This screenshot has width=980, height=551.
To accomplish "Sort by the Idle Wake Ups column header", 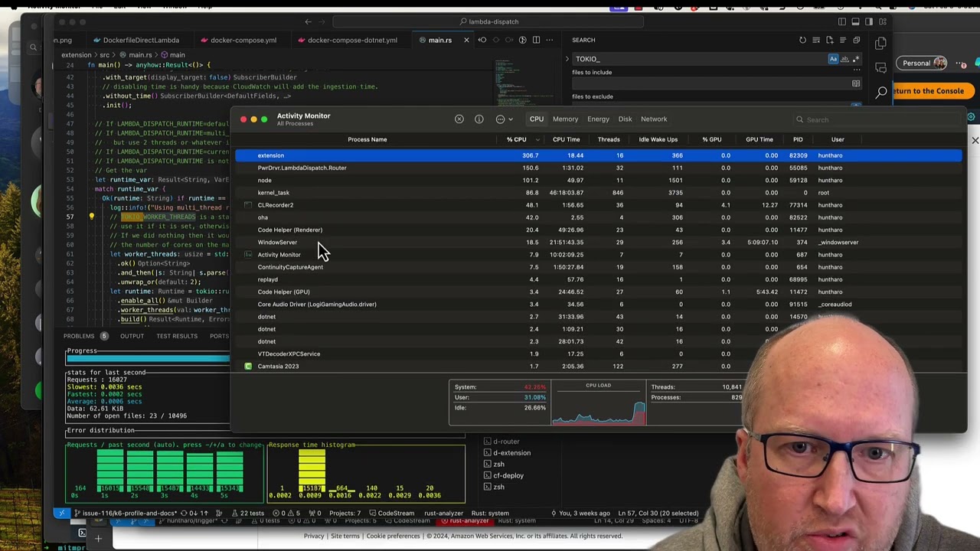I will tap(658, 139).
